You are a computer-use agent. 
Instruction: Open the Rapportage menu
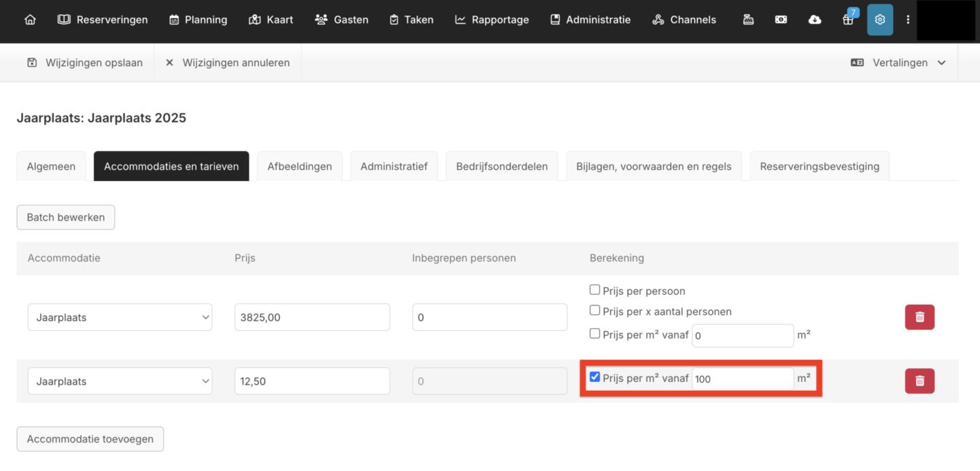coord(492,20)
